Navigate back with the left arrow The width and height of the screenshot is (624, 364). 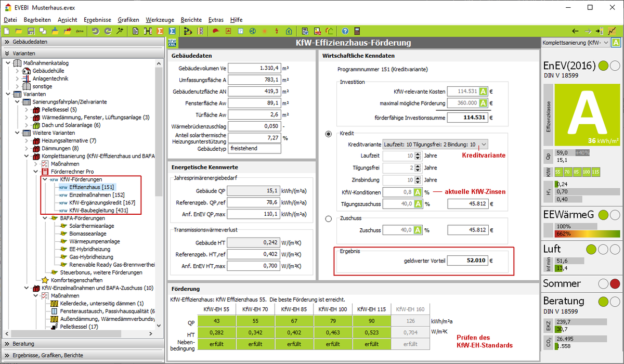575,31
